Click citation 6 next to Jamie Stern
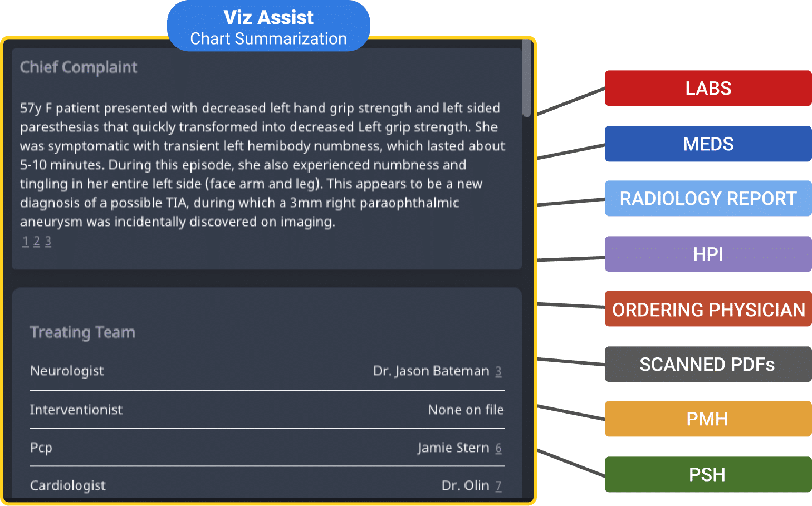Screen dimensions: 812x506 pyautogui.click(x=498, y=448)
